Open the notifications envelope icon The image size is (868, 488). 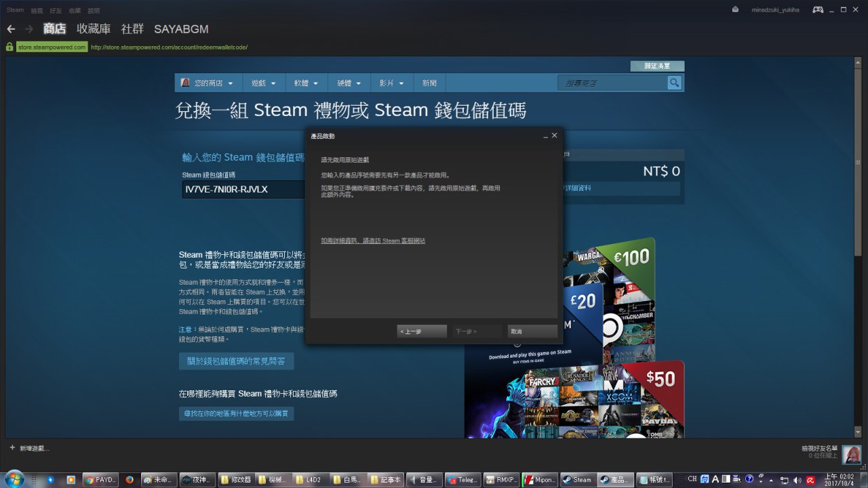tap(736, 9)
